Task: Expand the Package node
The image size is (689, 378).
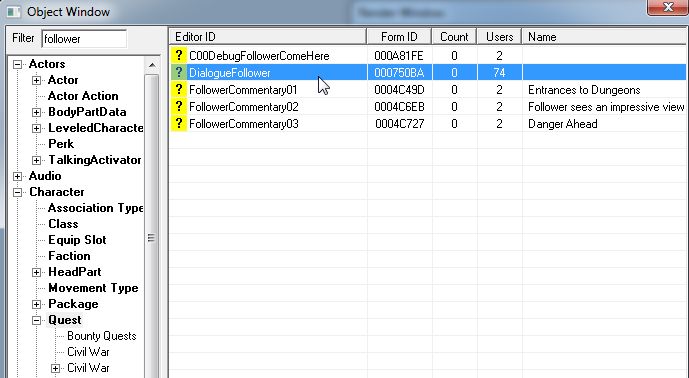Action: pos(36,305)
